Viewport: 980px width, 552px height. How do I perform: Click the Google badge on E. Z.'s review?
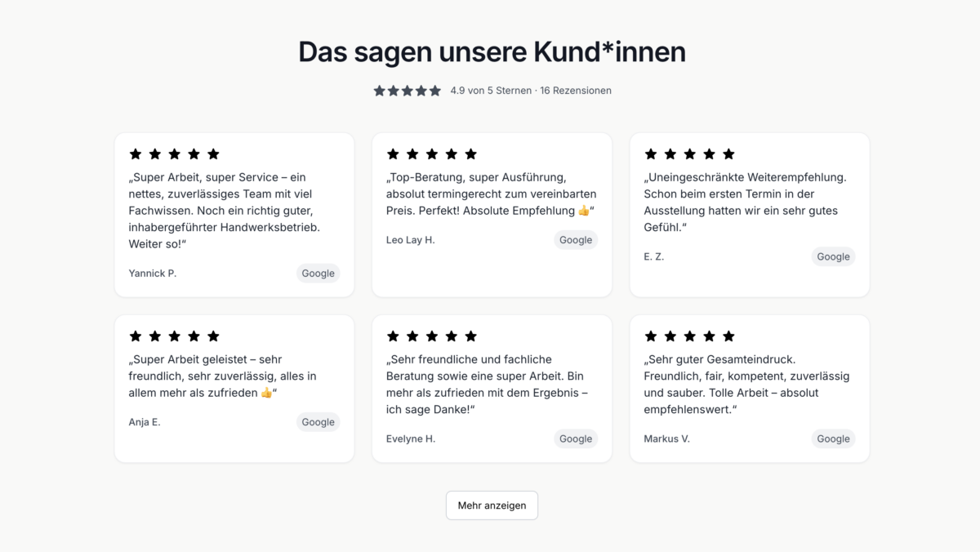tap(833, 256)
